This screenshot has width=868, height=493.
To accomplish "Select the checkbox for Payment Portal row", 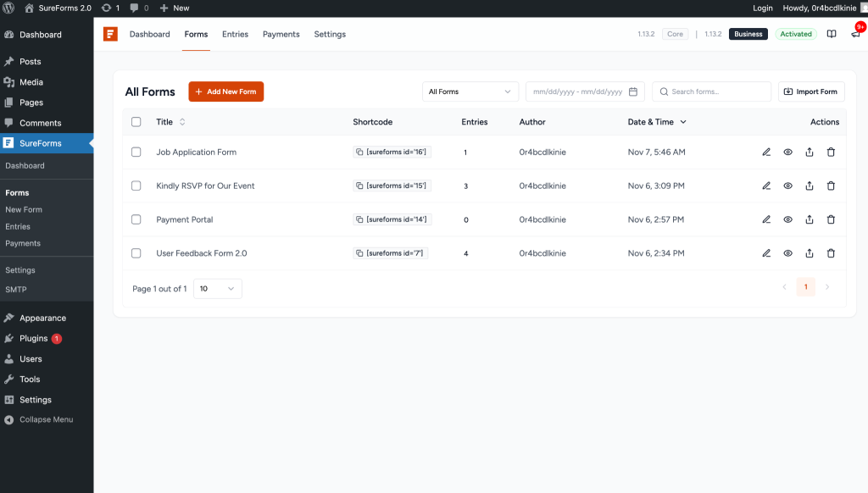I will 136,219.
